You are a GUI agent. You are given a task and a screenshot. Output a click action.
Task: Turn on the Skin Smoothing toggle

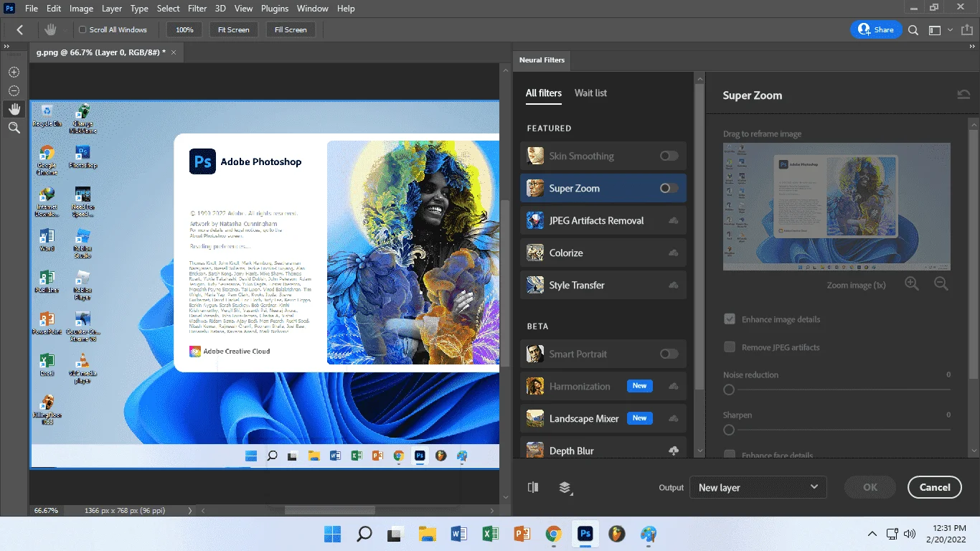[669, 156]
